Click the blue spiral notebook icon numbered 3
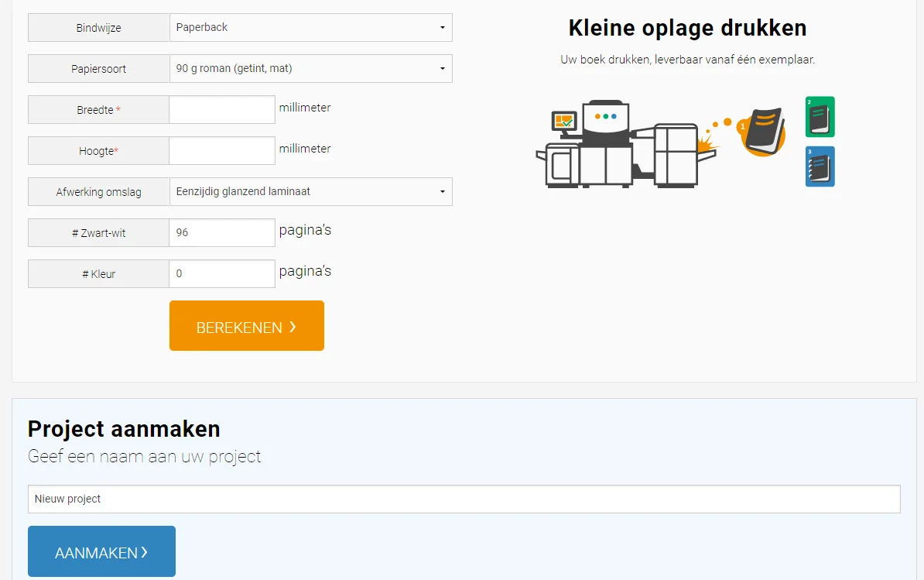Viewport: 924px width, 580px height. click(x=820, y=166)
